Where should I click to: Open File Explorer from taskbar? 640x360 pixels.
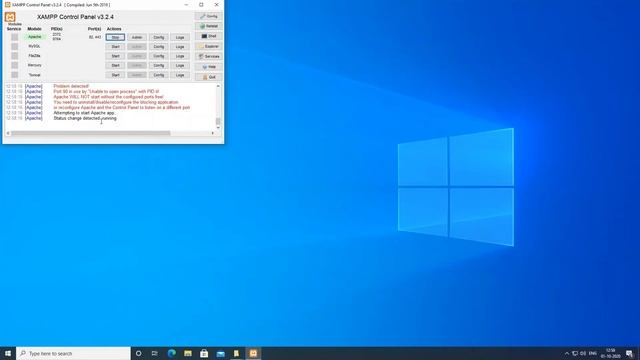click(188, 353)
